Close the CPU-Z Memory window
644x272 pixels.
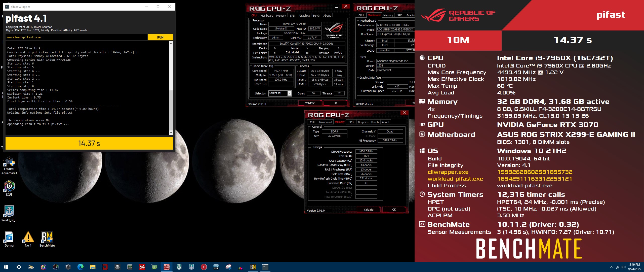pyautogui.click(x=405, y=113)
